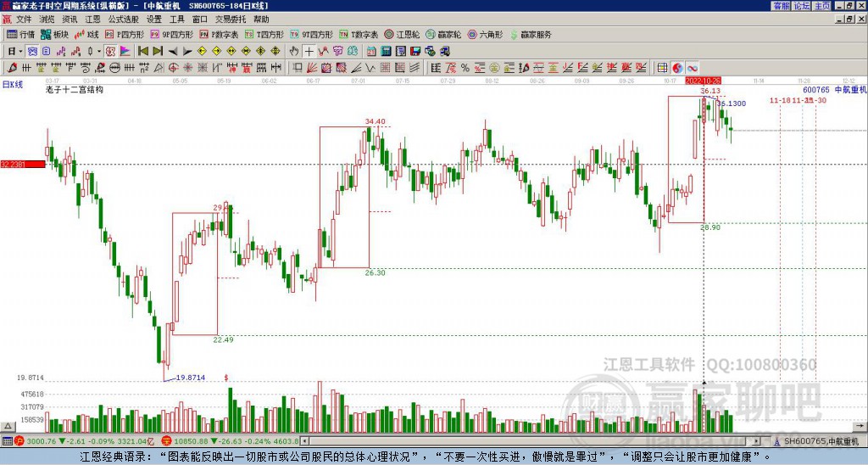
Task: Open 赢家服务 services
Action: point(531,34)
